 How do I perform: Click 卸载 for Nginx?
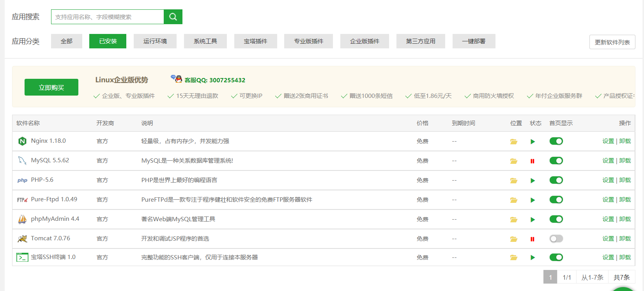(x=625, y=141)
